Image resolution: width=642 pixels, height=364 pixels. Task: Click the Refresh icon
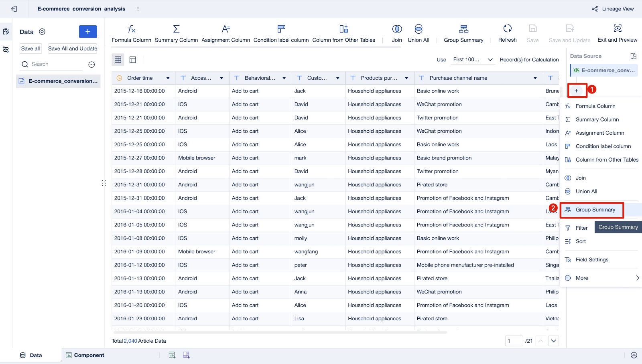click(x=508, y=28)
